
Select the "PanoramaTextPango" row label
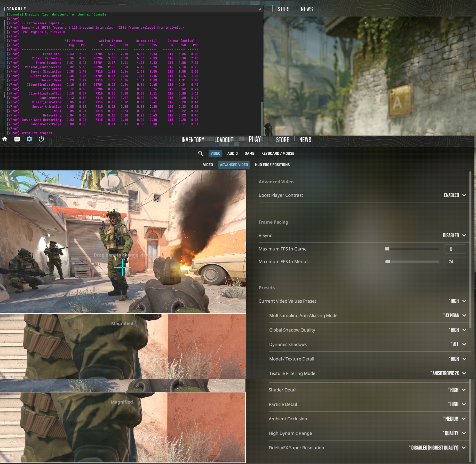46,124
